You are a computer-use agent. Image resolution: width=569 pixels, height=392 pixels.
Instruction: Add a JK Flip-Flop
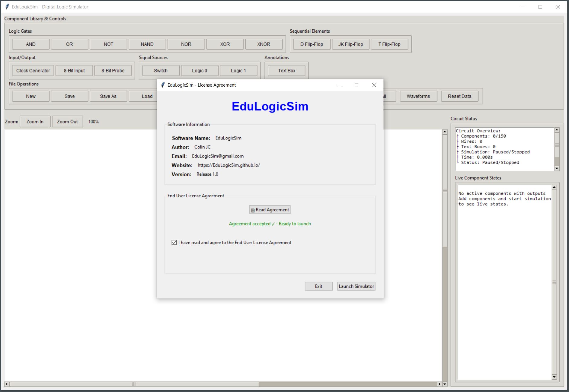(x=351, y=44)
